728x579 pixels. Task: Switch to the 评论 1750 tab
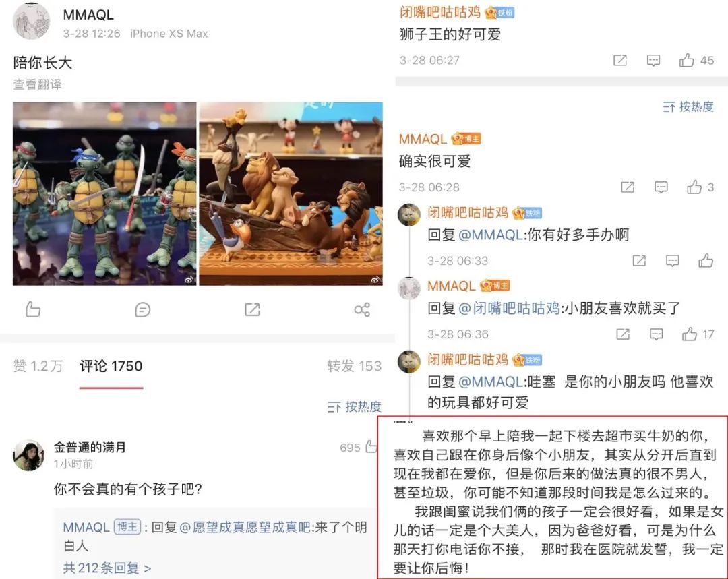[111, 367]
